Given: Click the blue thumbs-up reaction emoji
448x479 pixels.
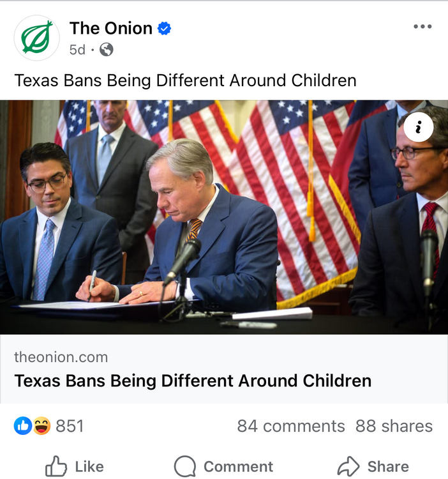Looking at the screenshot, I should 23,426.
